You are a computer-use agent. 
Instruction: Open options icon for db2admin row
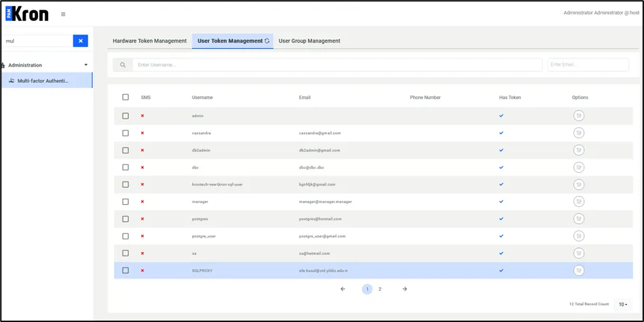click(579, 150)
